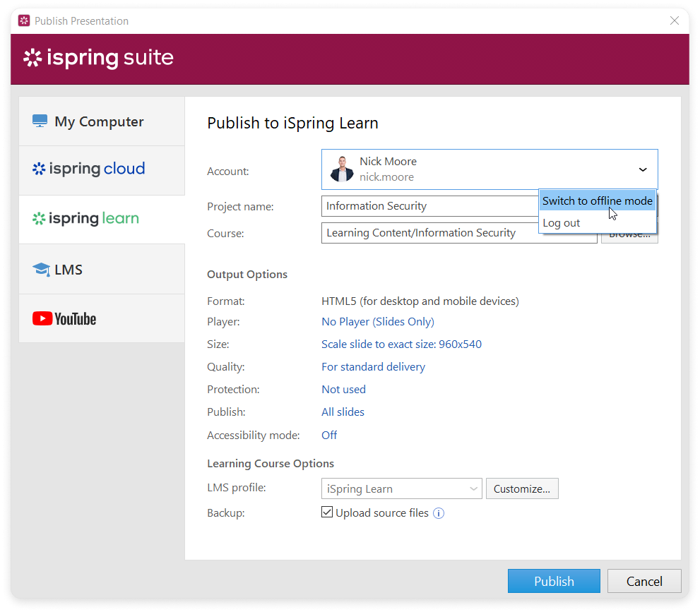700x612 pixels.
Task: Click the LMS graduation cap icon
Action: pyautogui.click(x=42, y=270)
